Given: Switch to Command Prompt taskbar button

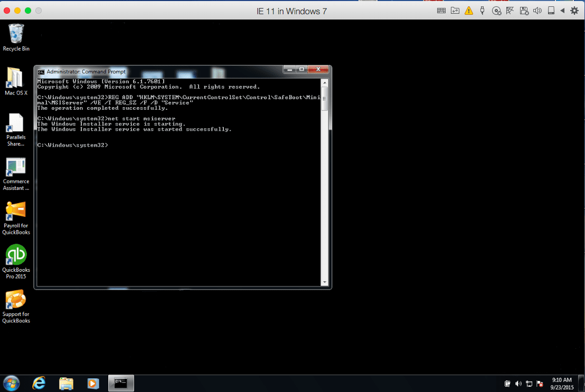Looking at the screenshot, I should pyautogui.click(x=121, y=383).
